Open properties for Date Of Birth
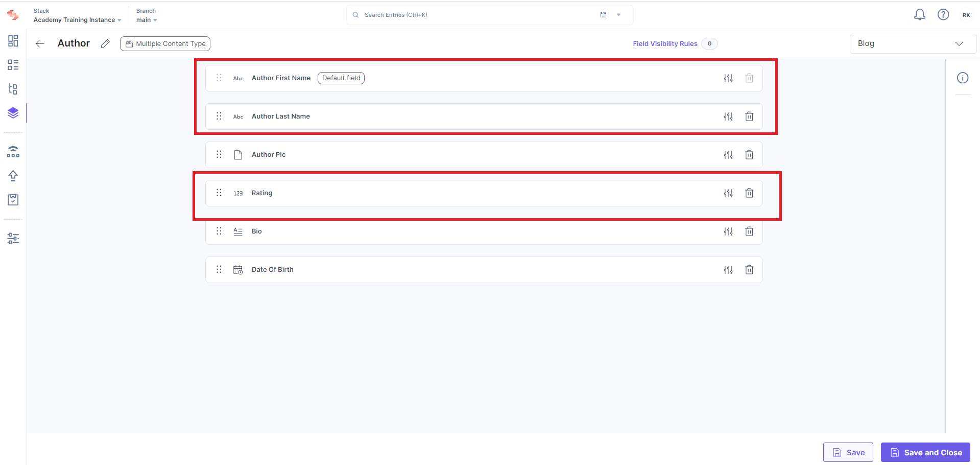Screen dimensions: 980x465 click(x=728, y=270)
